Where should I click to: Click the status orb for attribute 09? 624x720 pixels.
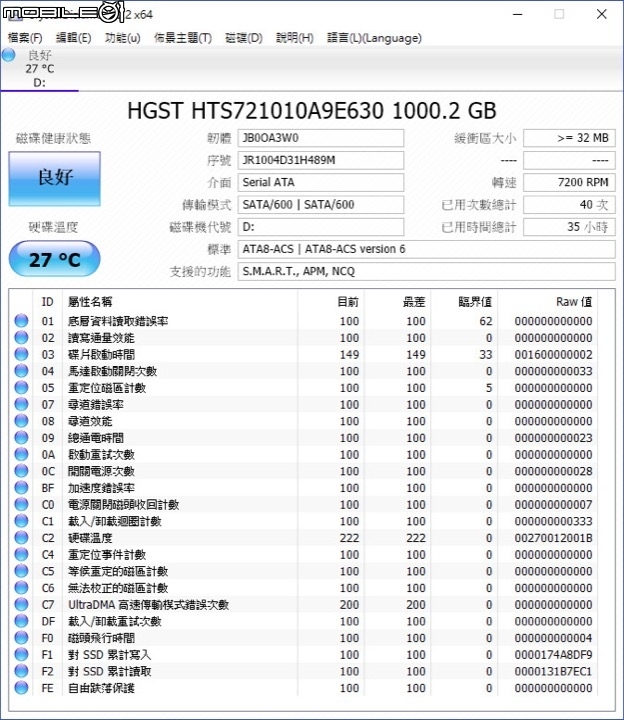[21, 438]
